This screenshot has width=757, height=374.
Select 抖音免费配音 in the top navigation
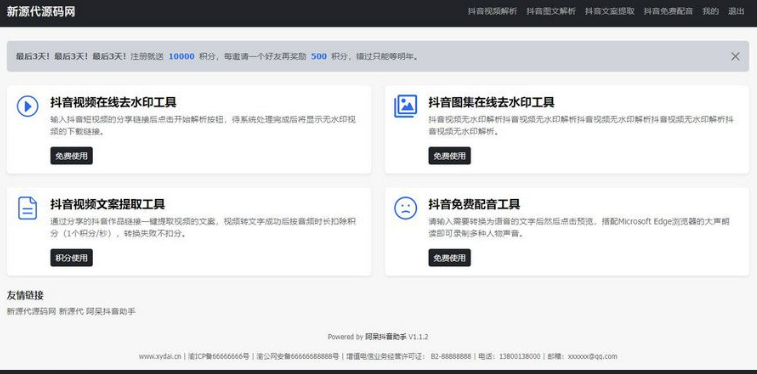(x=668, y=12)
